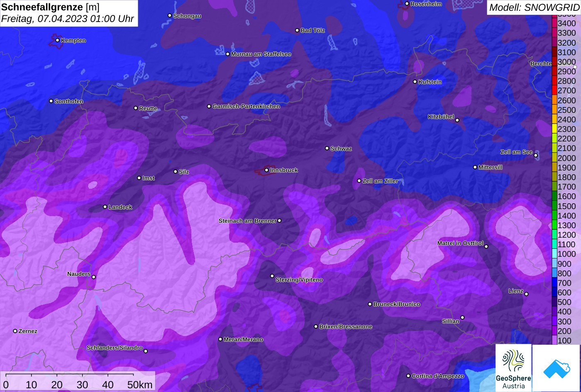This screenshot has height=392, width=581.
Task: Click the Garmisch-Partenkirchen text label
Action: click(x=246, y=106)
